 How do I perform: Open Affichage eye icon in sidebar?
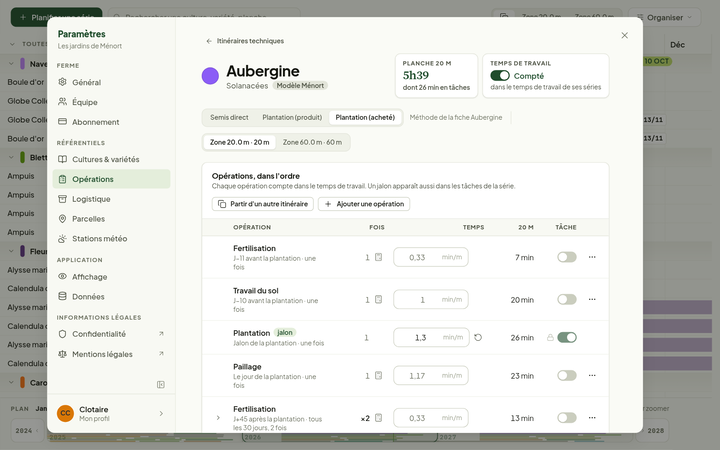pos(62,276)
